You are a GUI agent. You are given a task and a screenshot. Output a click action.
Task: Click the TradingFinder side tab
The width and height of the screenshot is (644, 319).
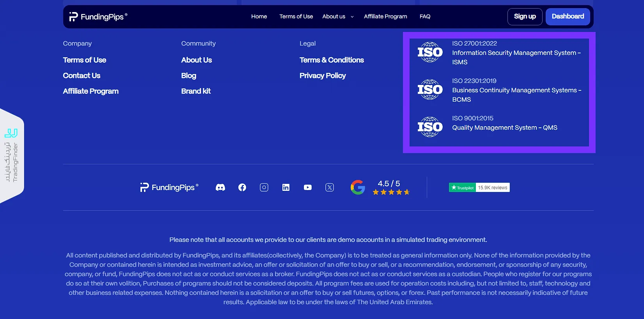(12, 156)
